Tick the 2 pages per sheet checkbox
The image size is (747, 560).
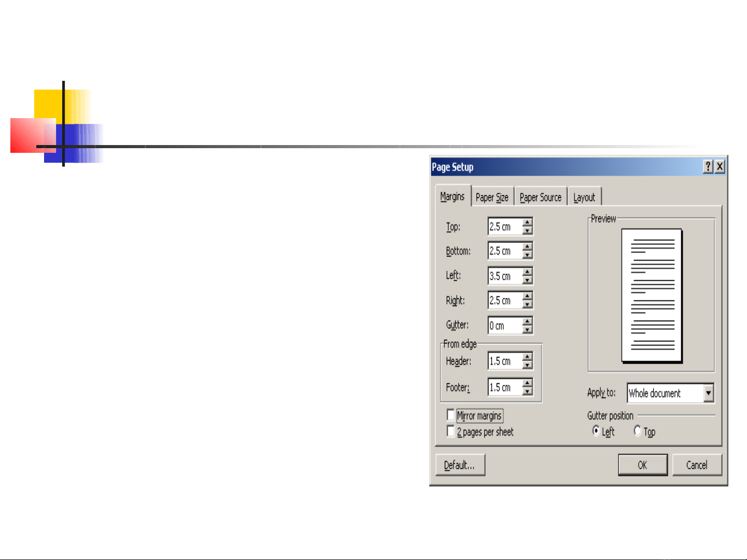(450, 432)
